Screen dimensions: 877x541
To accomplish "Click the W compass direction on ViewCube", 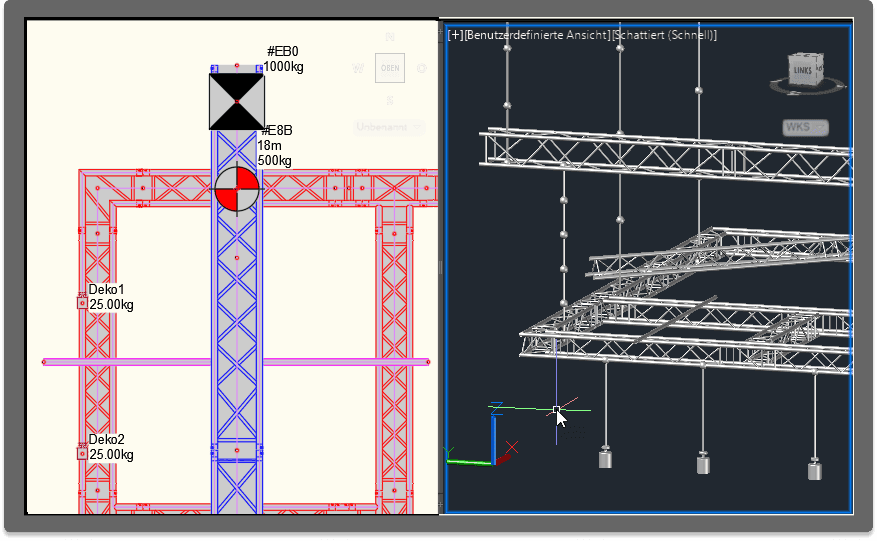I will [x=358, y=69].
